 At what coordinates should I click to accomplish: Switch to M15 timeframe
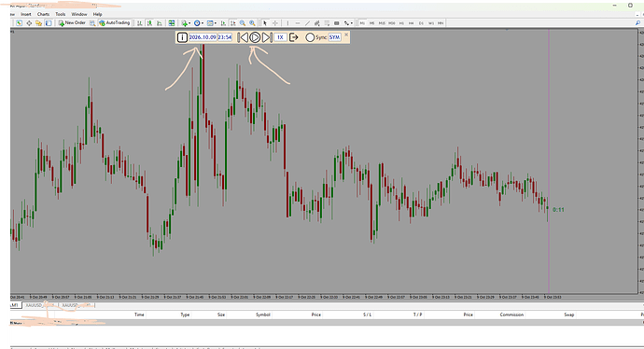coord(382,23)
